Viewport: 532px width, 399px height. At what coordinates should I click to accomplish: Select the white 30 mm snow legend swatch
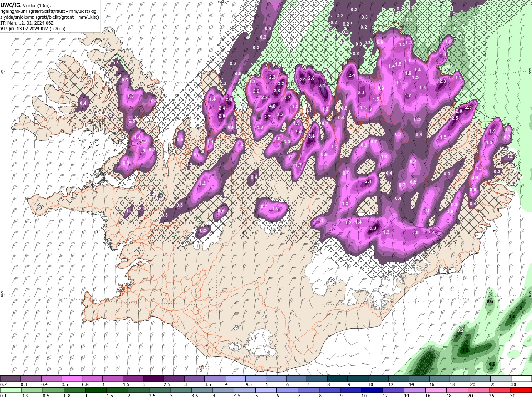pos(521,379)
